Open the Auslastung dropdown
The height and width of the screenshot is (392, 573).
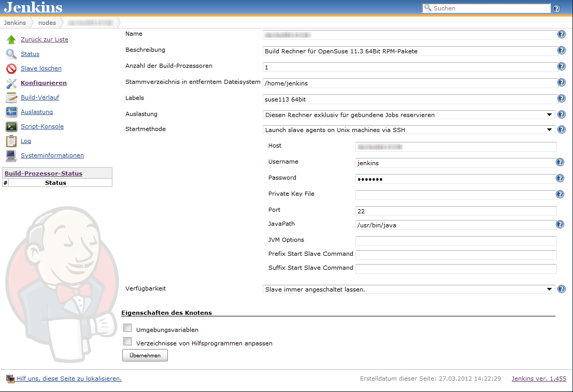pos(408,115)
